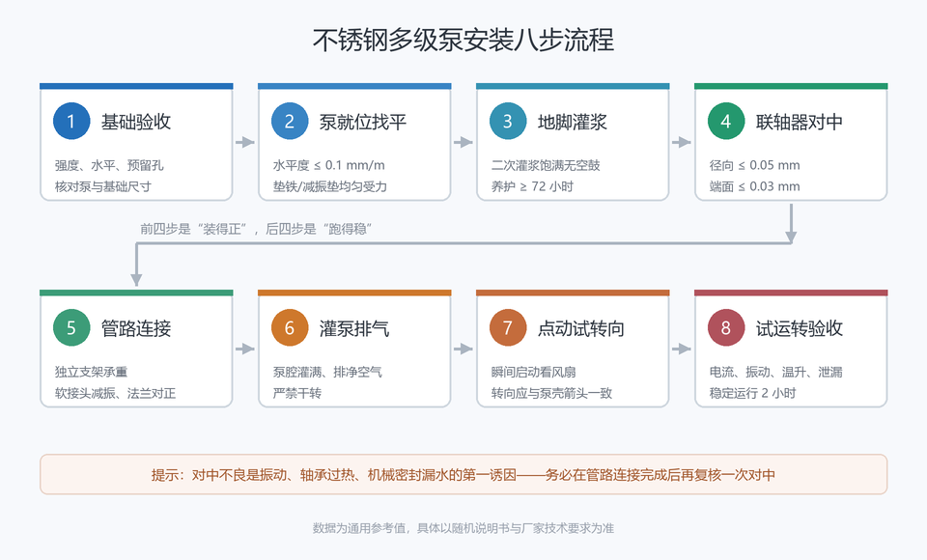Click the line 养护 ≥ 72 小时
The width and height of the screenshot is (927, 560).
pos(532,186)
